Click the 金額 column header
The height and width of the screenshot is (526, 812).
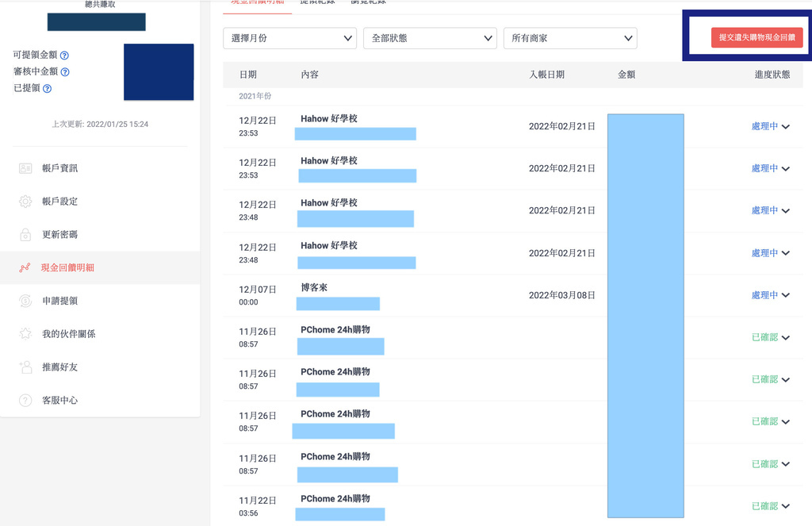626,75
